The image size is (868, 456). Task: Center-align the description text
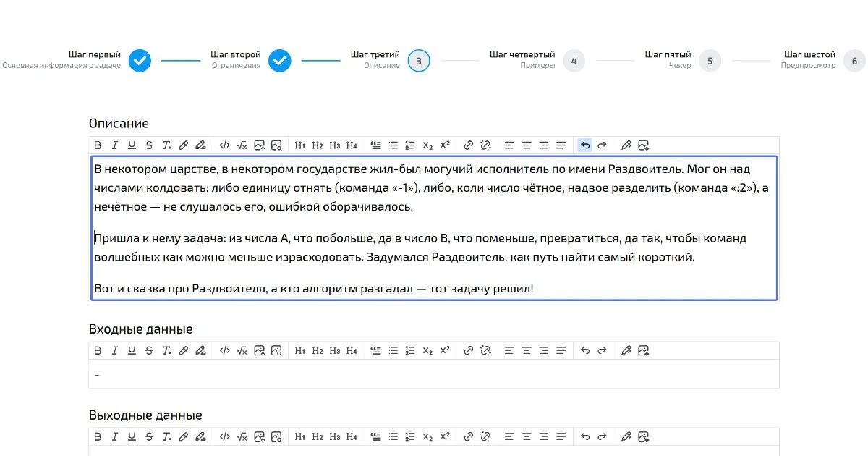point(527,145)
